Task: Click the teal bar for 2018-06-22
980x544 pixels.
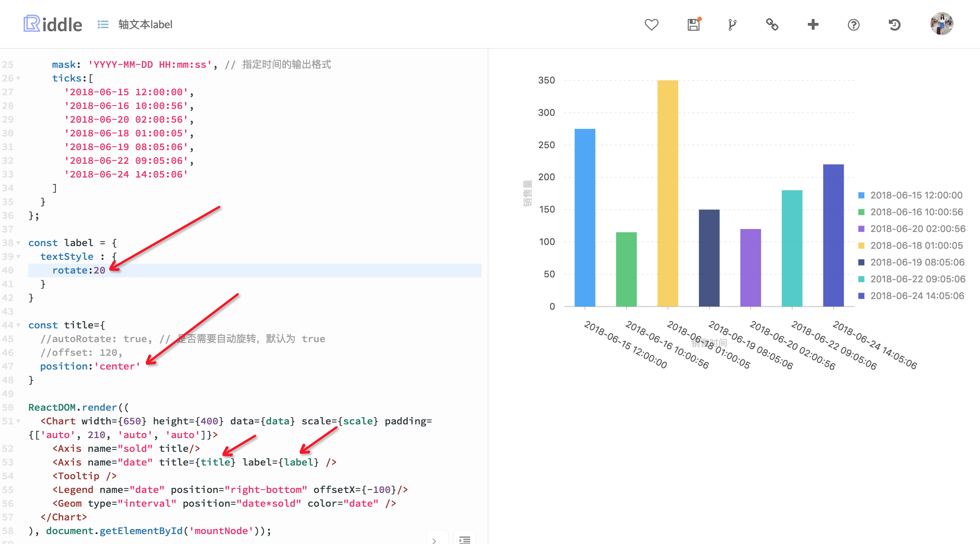Action: tap(792, 248)
